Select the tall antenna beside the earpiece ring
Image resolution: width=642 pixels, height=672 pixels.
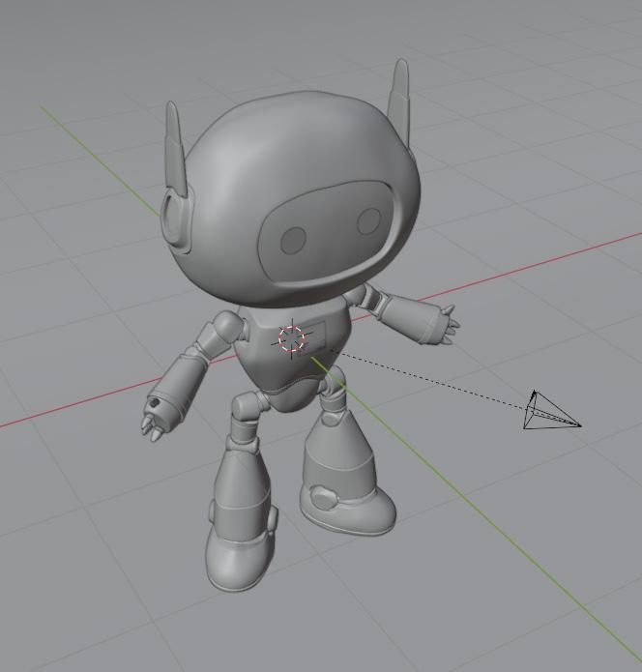pyautogui.click(x=175, y=148)
